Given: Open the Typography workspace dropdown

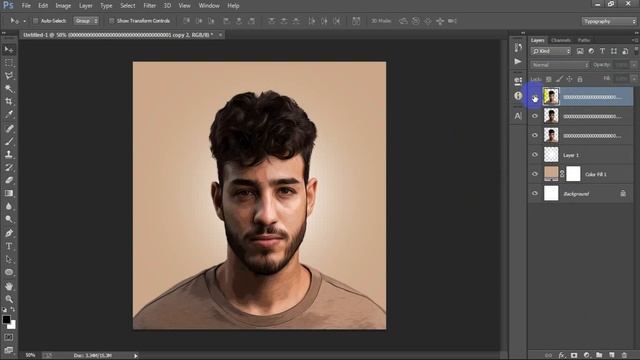Looking at the screenshot, I should tap(609, 21).
